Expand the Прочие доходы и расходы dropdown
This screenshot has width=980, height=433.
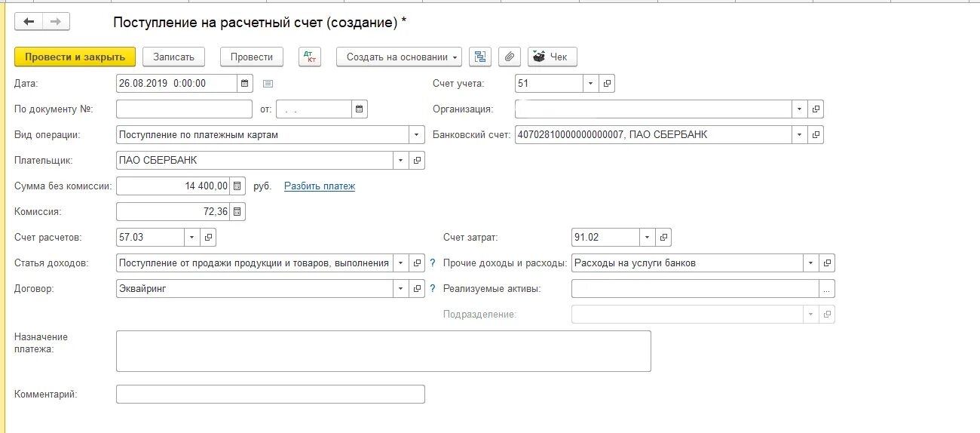[x=810, y=263]
